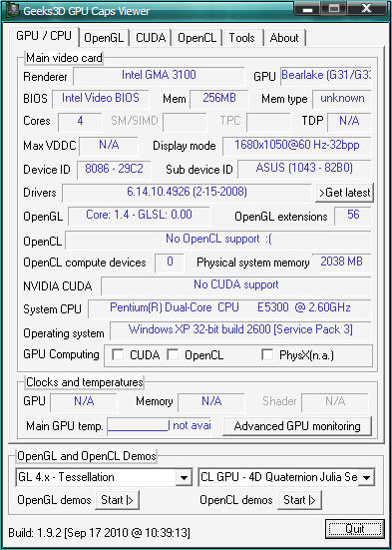Click the Mem type value unknown
This screenshot has height=550, width=392.
pyautogui.click(x=342, y=99)
